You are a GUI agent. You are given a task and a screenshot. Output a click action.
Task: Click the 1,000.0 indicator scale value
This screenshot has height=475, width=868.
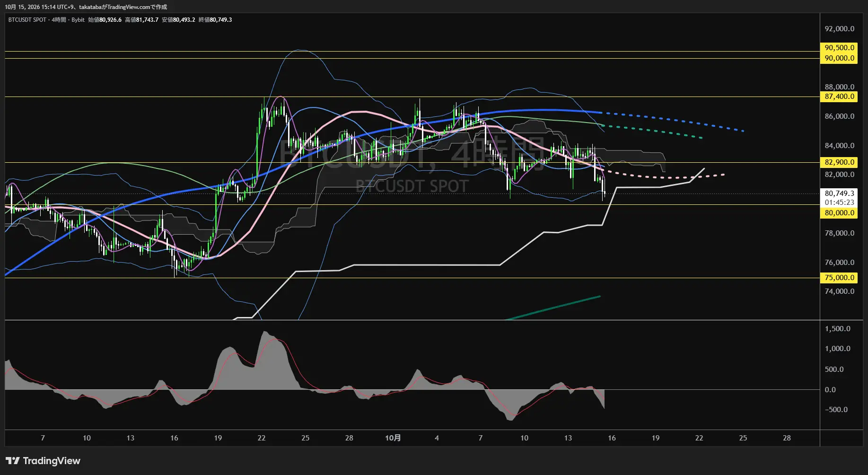coord(837,349)
